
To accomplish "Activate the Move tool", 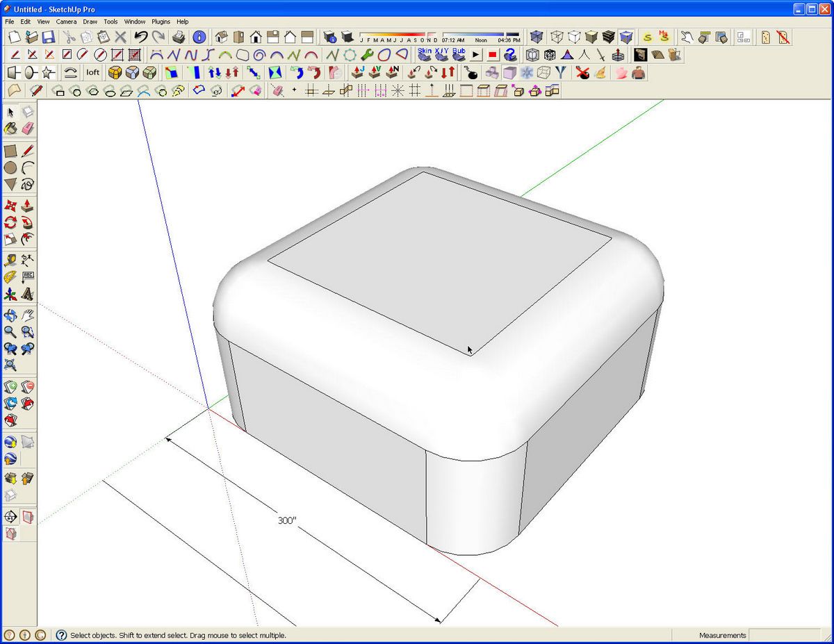I will (x=10, y=206).
